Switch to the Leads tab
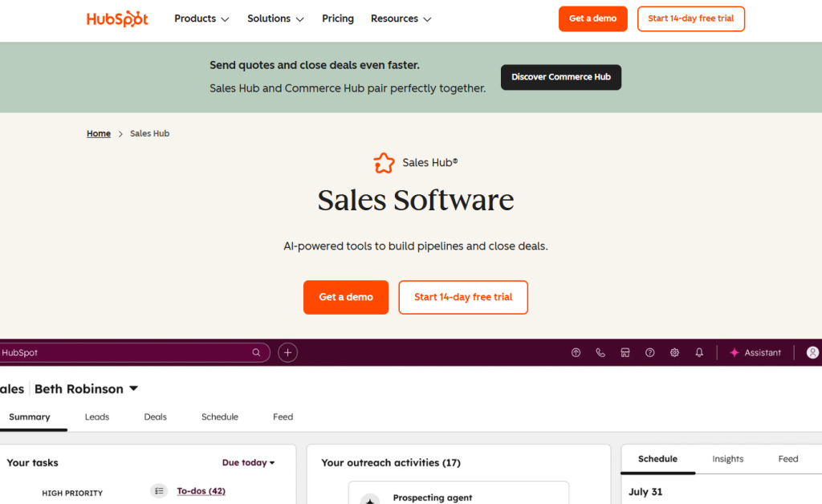 coord(97,417)
